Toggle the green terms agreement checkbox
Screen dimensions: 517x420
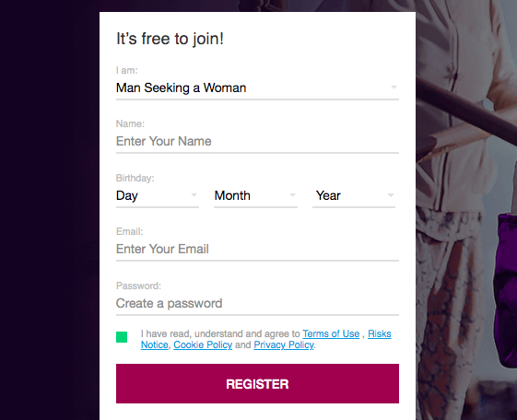122,337
